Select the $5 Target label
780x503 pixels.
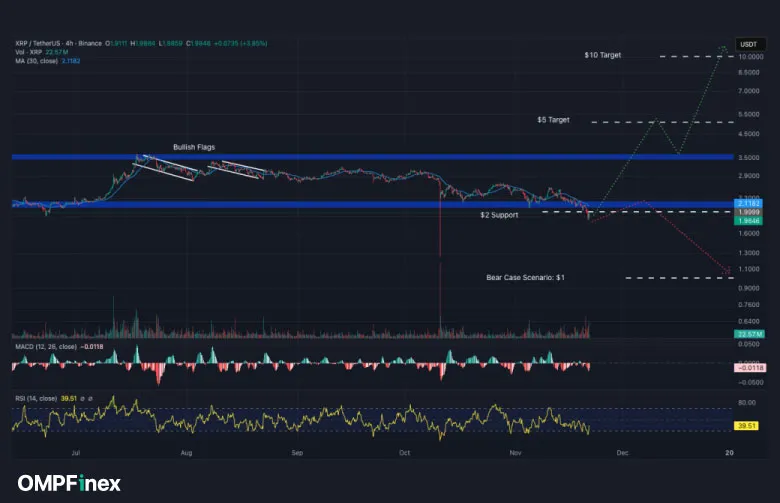(553, 120)
